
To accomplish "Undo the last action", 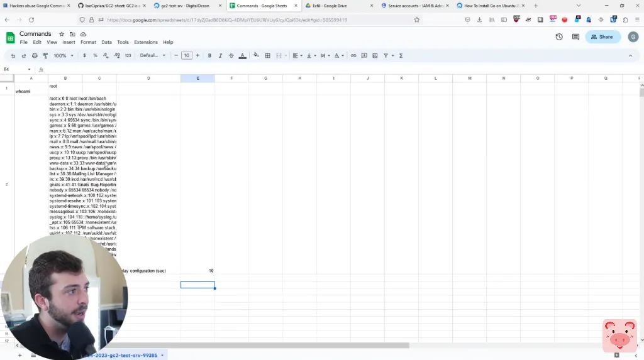I will (13, 56).
